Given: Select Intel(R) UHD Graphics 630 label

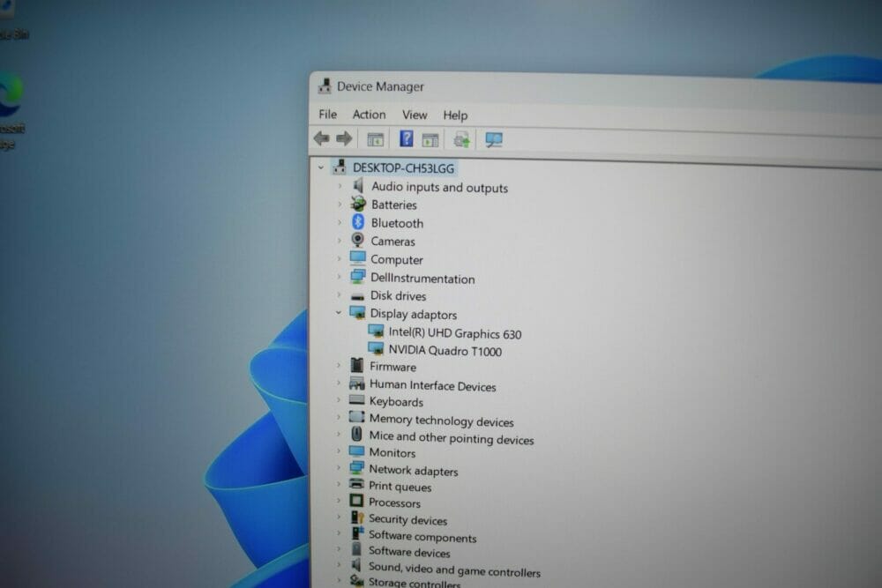Looking at the screenshot, I should [x=454, y=333].
